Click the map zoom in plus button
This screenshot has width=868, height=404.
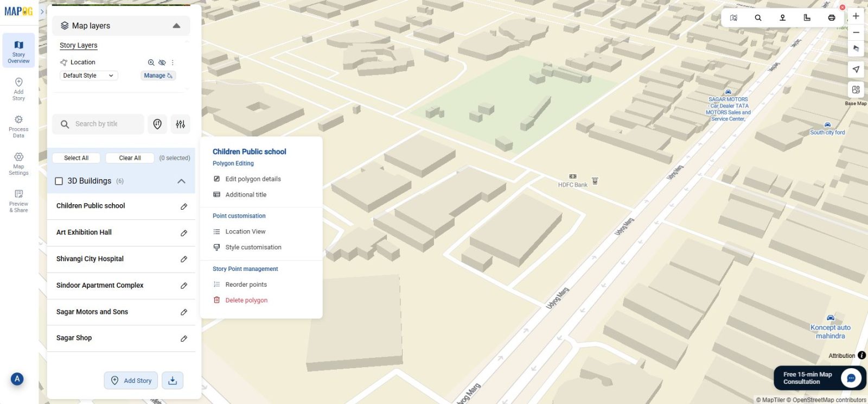(856, 16)
